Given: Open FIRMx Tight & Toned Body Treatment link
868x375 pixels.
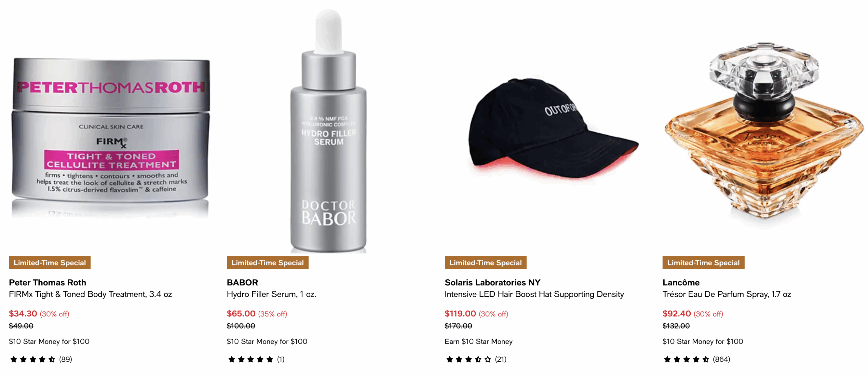Looking at the screenshot, I should tap(90, 294).
